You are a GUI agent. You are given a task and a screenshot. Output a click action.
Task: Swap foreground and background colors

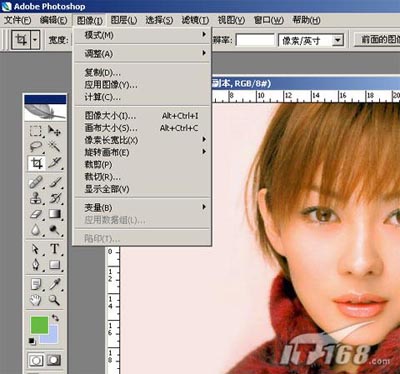(55, 318)
